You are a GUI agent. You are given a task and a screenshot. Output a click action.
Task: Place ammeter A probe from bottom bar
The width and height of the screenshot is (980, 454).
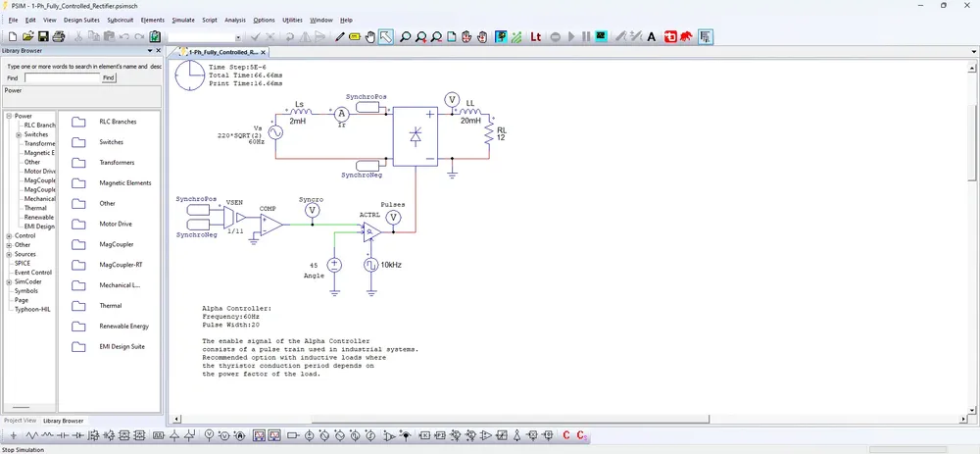240,435
